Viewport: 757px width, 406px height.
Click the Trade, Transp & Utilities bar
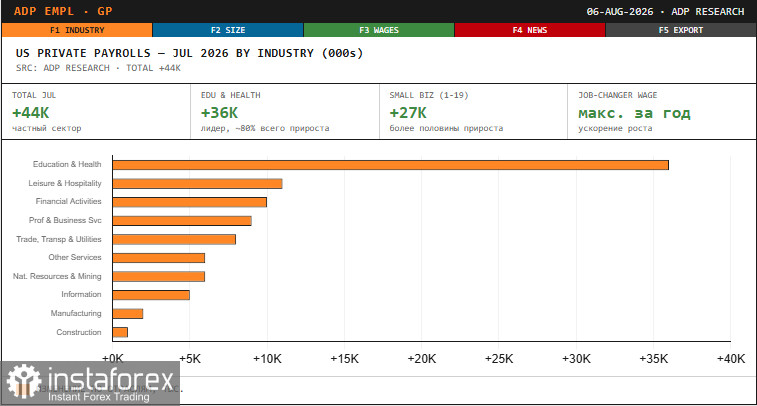tap(174, 239)
